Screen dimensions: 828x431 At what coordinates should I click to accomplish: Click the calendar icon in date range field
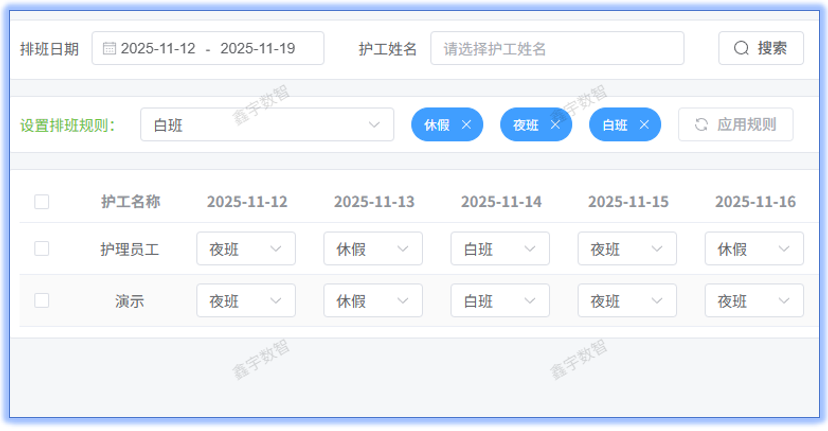coord(110,48)
